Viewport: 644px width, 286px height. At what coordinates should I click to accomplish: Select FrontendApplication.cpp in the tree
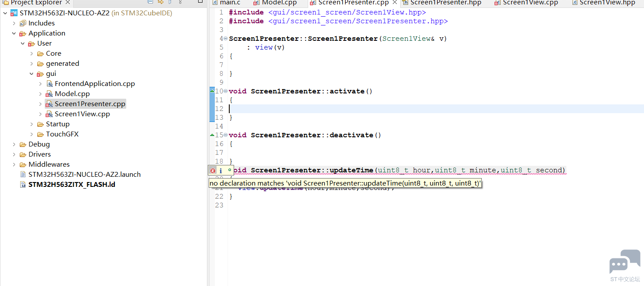(95, 84)
